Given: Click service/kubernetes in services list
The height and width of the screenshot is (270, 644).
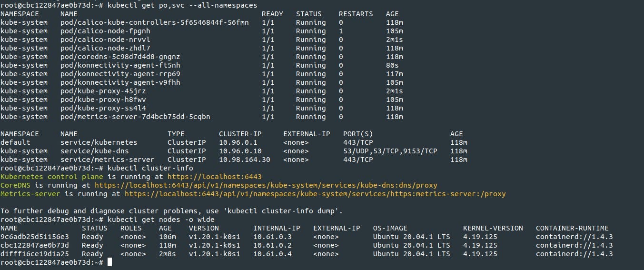Looking at the screenshot, I should click(x=99, y=142).
